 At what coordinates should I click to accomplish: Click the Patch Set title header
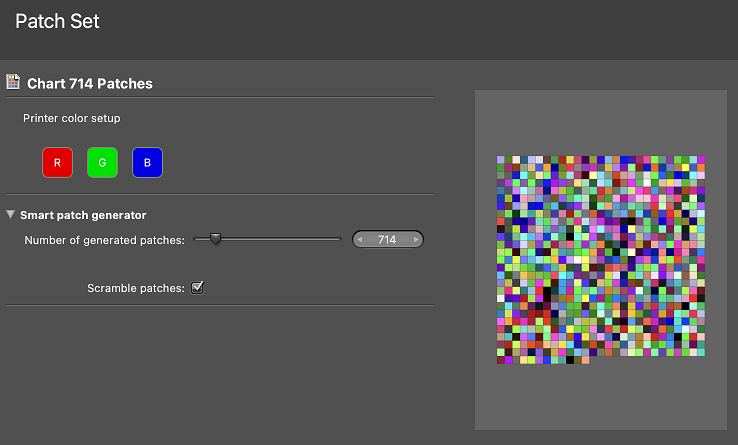tap(57, 21)
